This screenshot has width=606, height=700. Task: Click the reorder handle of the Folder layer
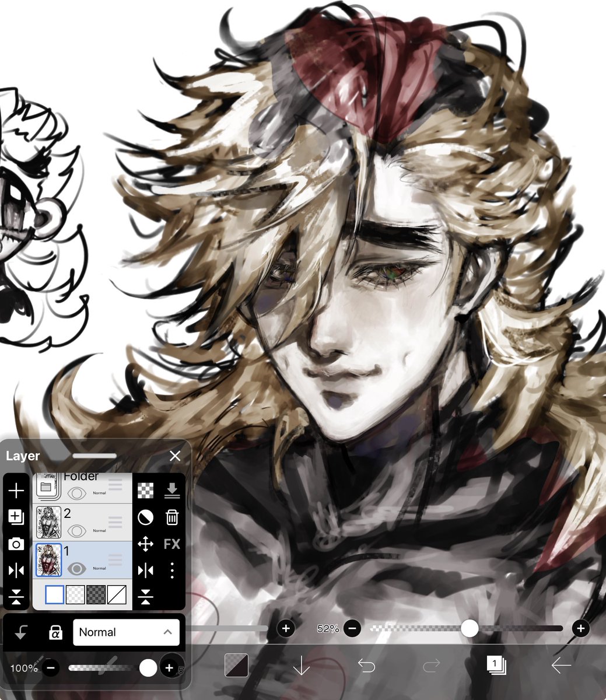coord(115,485)
